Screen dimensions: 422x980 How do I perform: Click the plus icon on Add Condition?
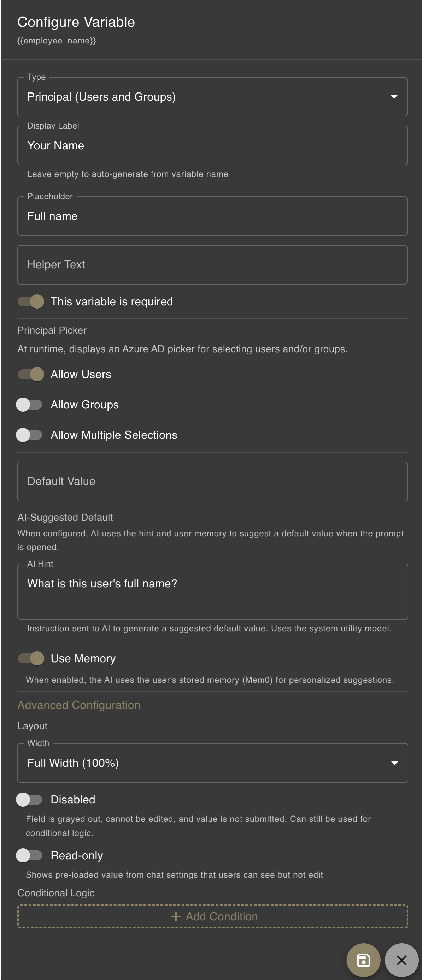pyautogui.click(x=175, y=916)
